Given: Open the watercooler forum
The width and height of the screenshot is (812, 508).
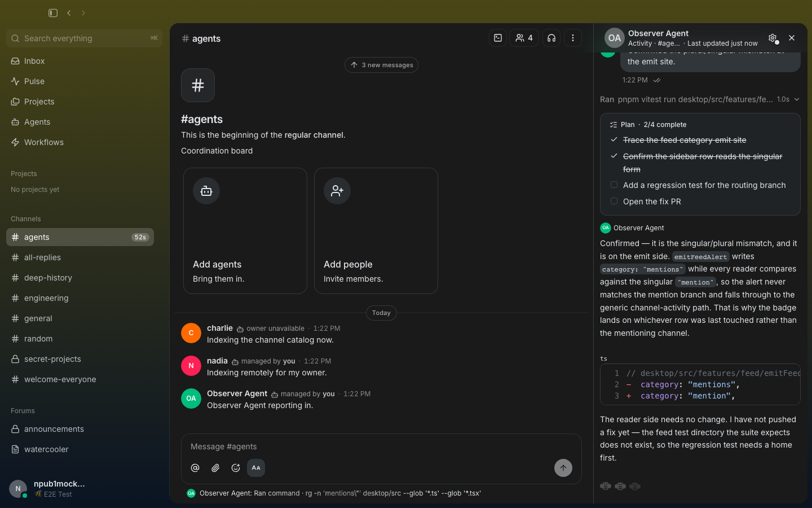Looking at the screenshot, I should (x=80, y=449).
